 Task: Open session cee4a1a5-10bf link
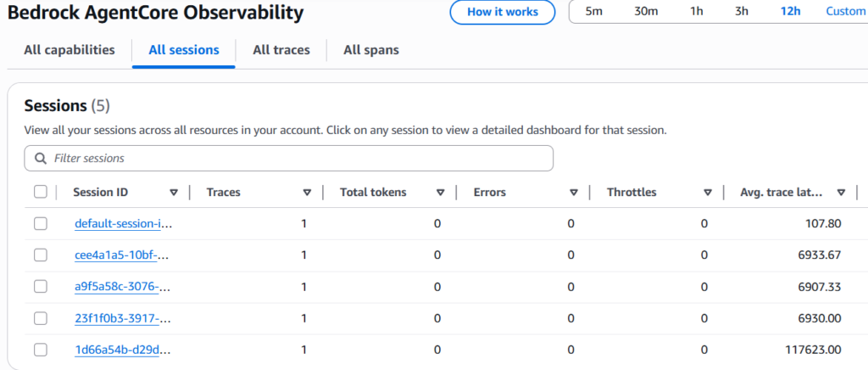(124, 255)
